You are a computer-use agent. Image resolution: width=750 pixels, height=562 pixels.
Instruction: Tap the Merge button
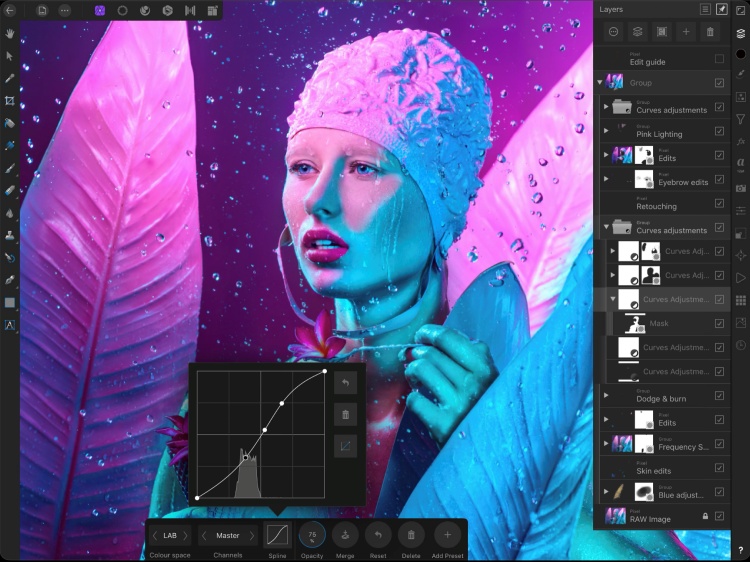point(345,535)
